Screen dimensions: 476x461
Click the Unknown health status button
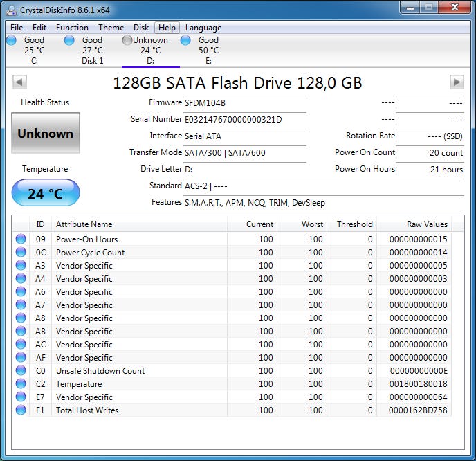pyautogui.click(x=46, y=133)
